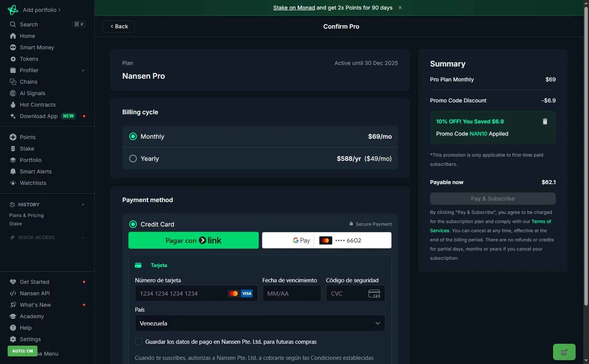Open Nansen API code icon

click(x=13, y=293)
